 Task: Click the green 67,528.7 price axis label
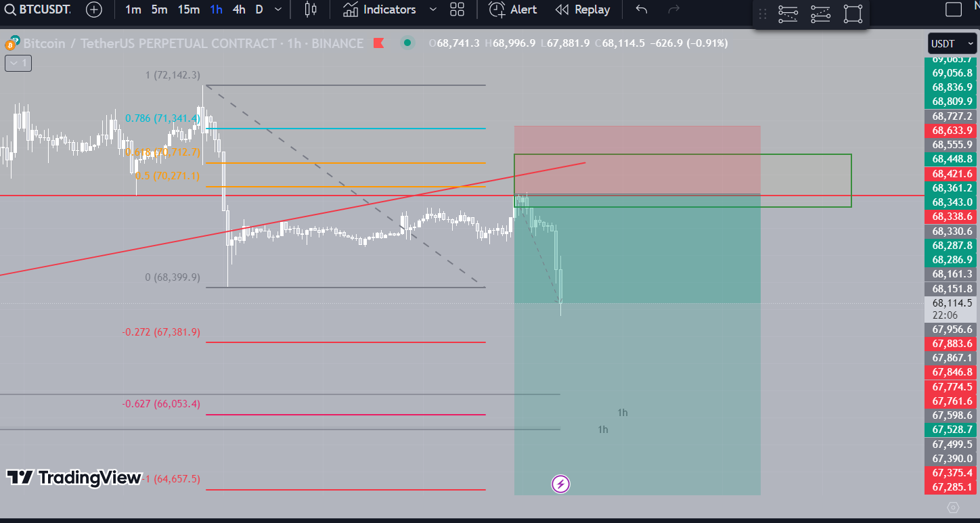[952, 430]
